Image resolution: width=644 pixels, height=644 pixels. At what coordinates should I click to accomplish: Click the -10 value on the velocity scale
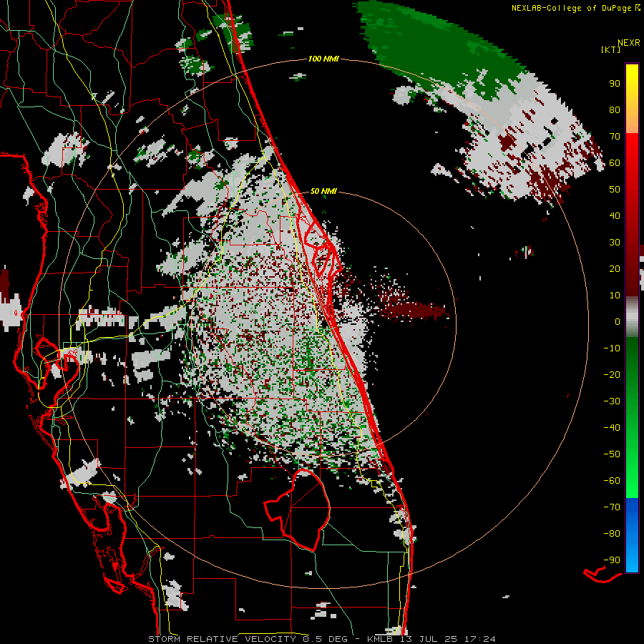pos(612,348)
